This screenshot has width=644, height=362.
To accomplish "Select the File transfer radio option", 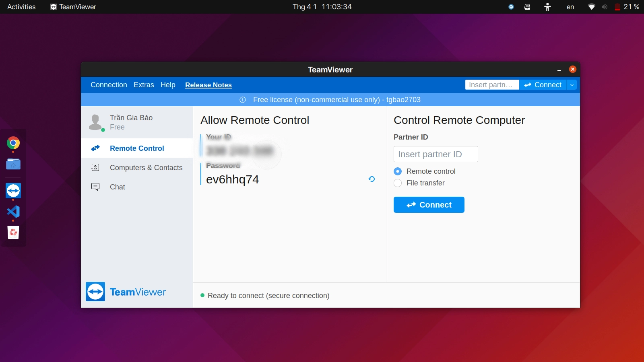I will tap(398, 183).
